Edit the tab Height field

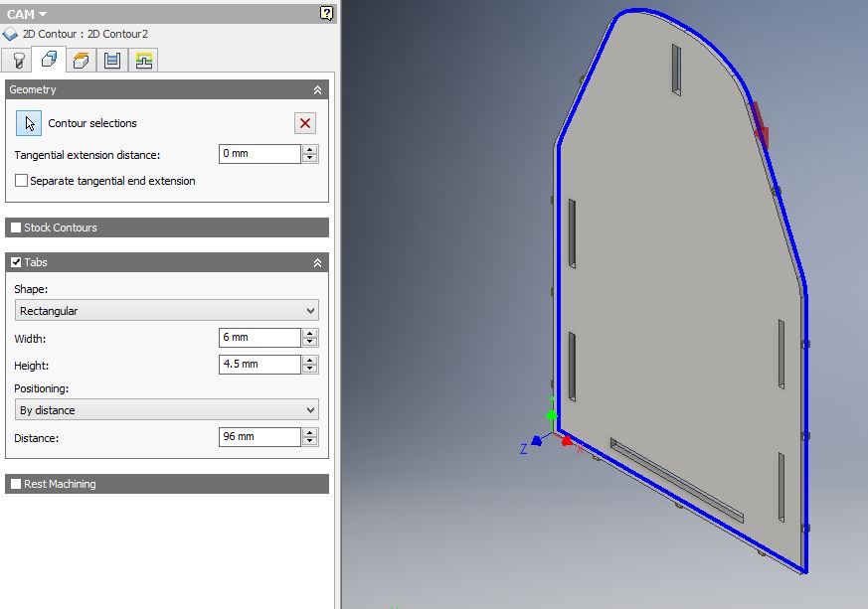pos(260,364)
